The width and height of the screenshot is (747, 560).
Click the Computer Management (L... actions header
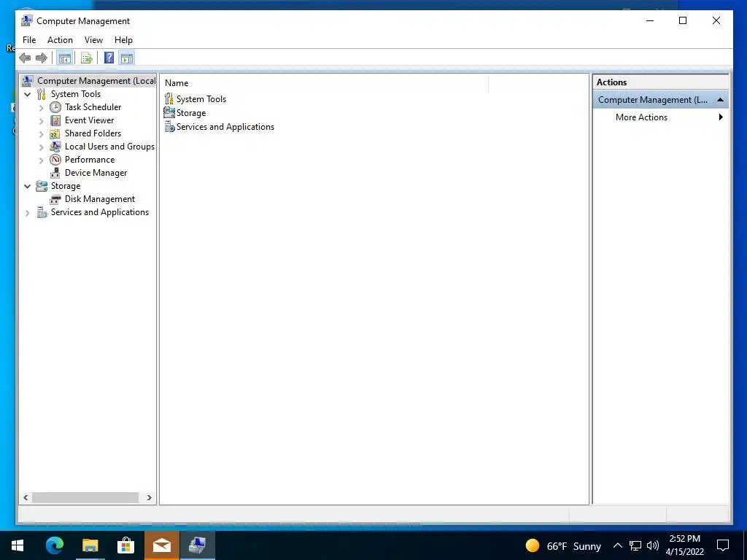[x=661, y=99]
